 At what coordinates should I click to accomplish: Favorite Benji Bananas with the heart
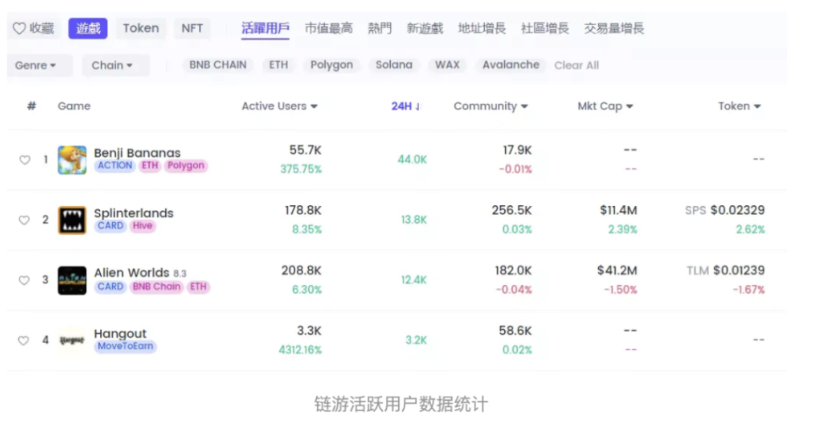point(25,160)
